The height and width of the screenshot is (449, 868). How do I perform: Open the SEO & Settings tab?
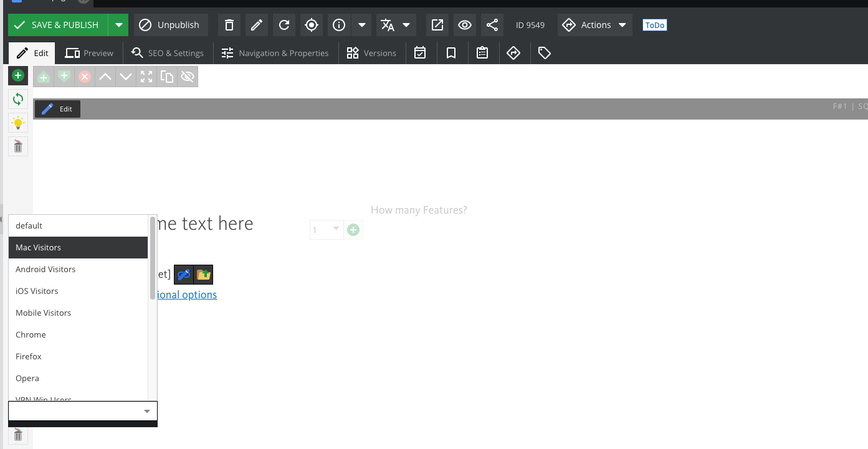(168, 53)
